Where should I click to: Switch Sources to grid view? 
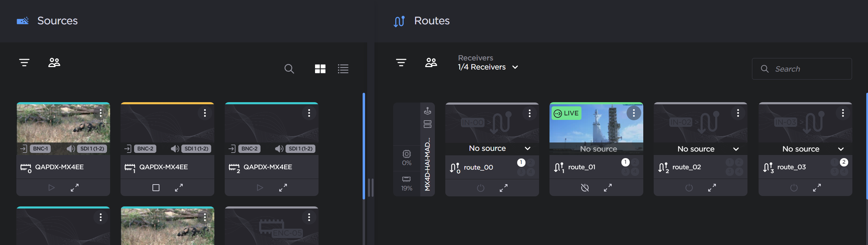click(x=320, y=69)
